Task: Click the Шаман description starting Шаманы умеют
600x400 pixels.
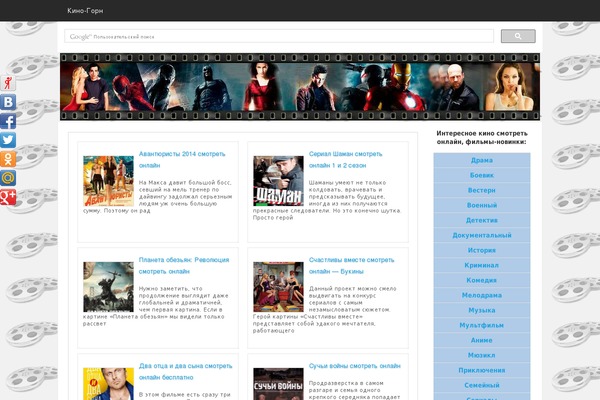Action: click(x=327, y=200)
